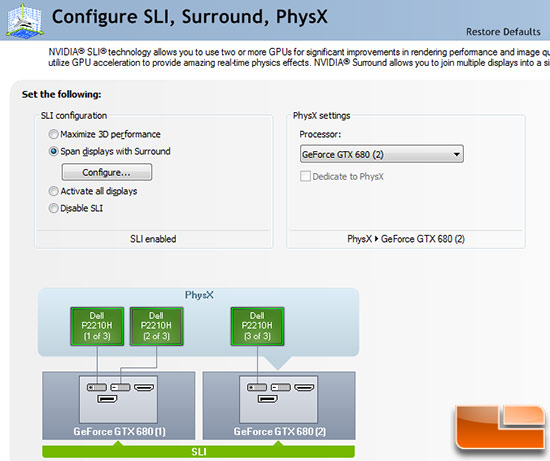Click the Configure SLI, Surround, PhysX title
The image size is (550, 461).
[190, 16]
